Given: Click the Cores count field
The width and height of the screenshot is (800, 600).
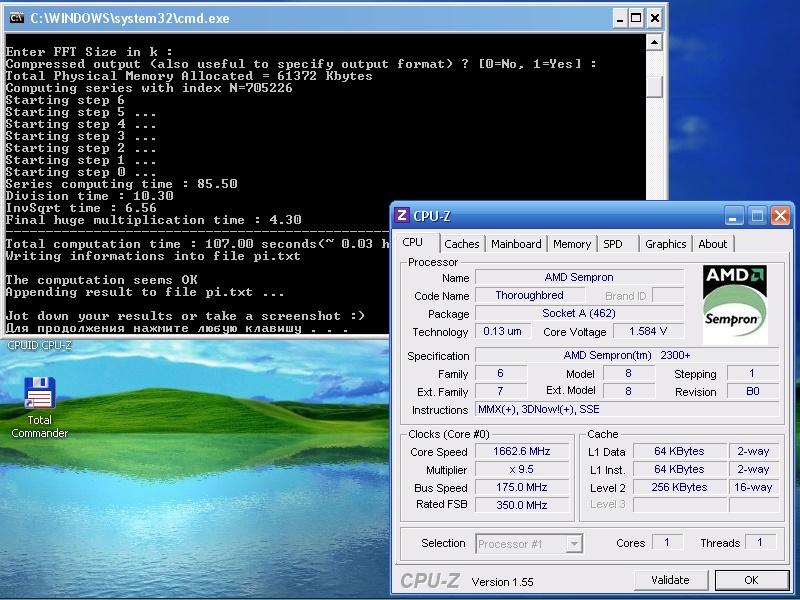Looking at the screenshot, I should pos(667,542).
